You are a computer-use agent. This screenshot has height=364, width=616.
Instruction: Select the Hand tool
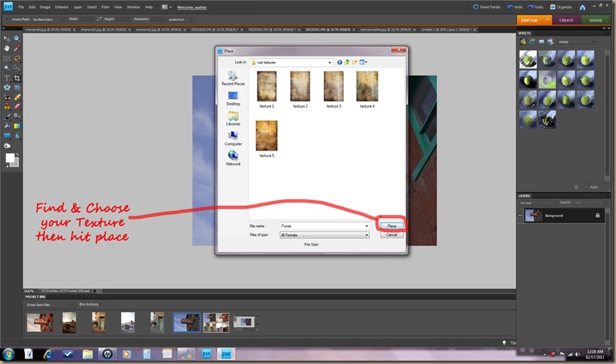(x=7, y=49)
